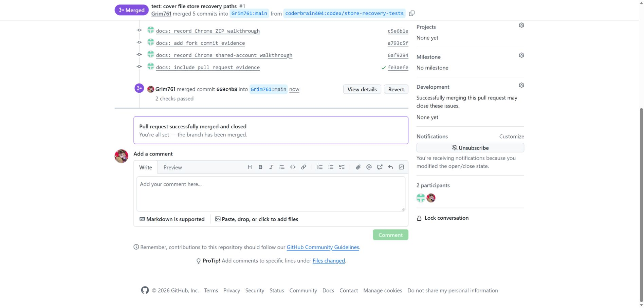
Task: Click the Heading formatting icon
Action: click(x=250, y=167)
